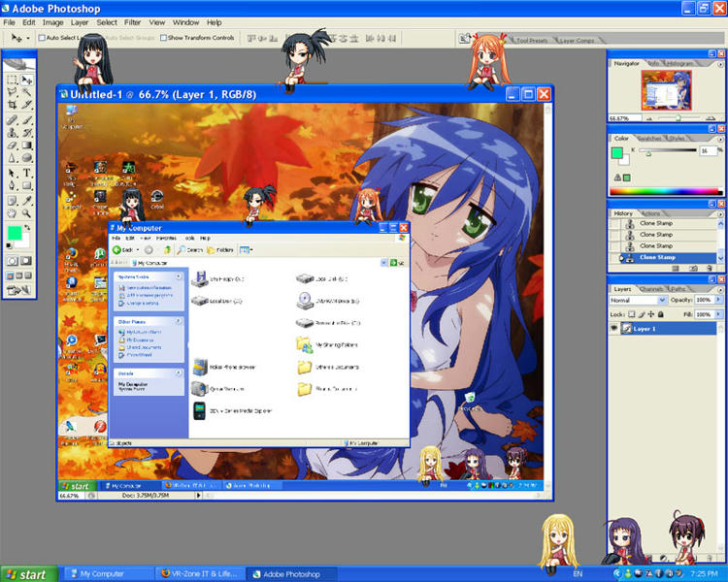
Task: Toggle lock transparent pixels in Layers panel
Action: tap(632, 314)
